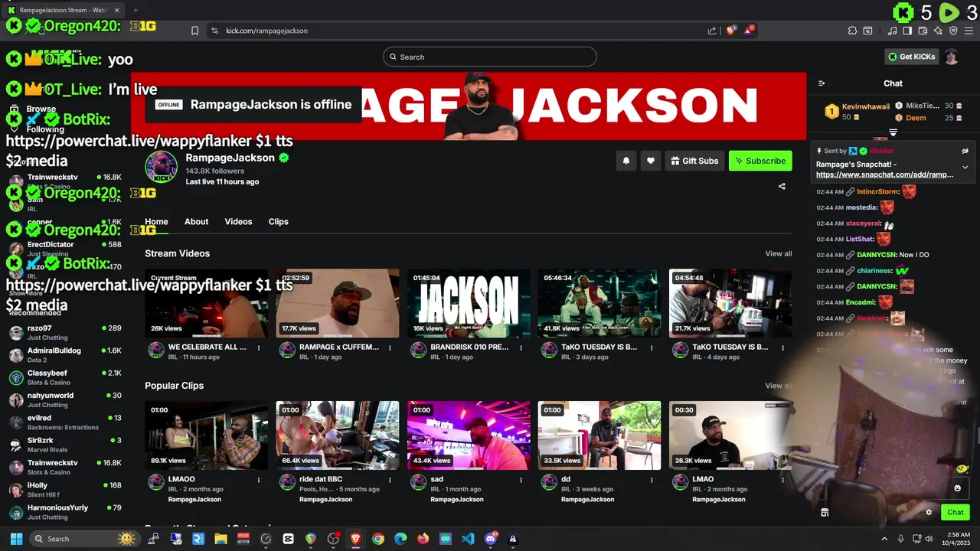Switch to the Clips tab
980x551 pixels.
tap(279, 221)
